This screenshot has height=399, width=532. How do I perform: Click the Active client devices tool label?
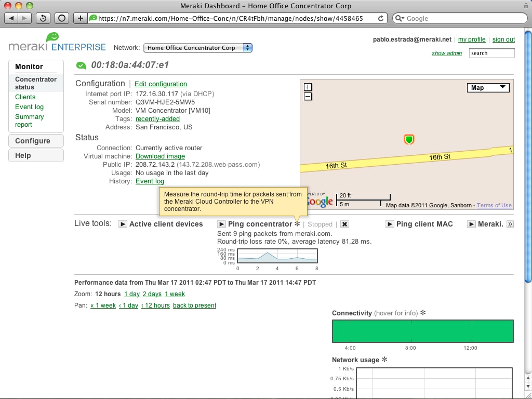[x=166, y=224]
